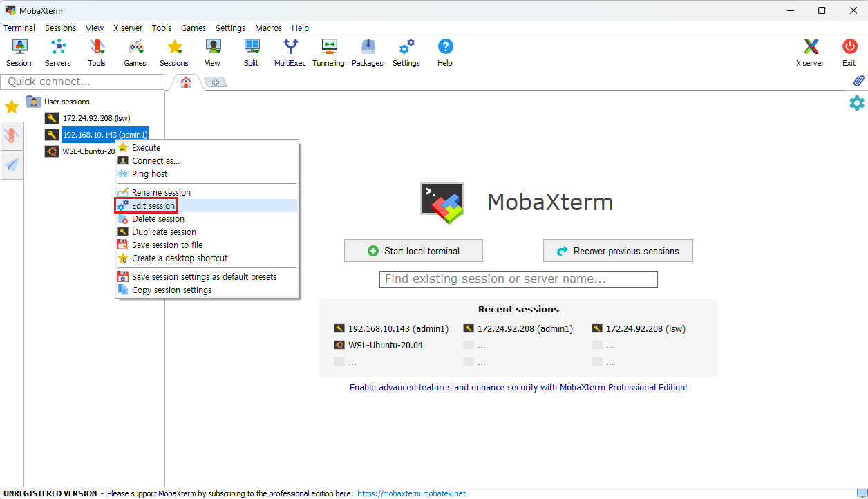The height and width of the screenshot is (499, 868).
Task: Click the teal gear icon in main pane
Action: click(x=857, y=103)
